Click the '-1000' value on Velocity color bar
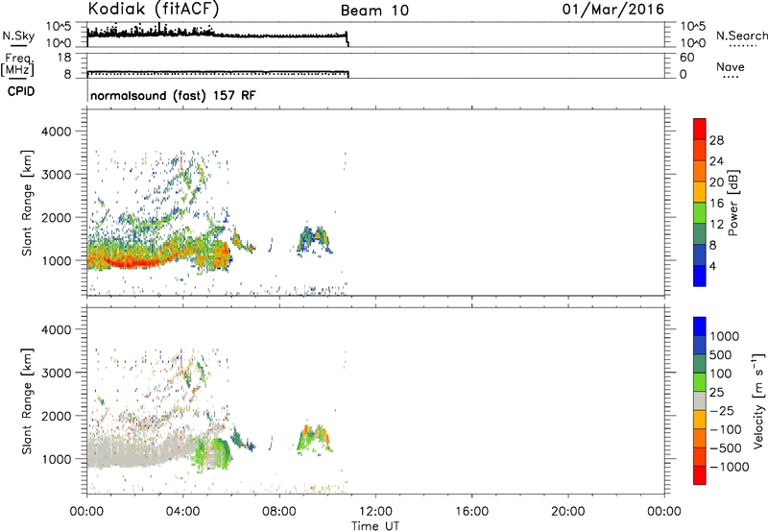The width and height of the screenshot is (768, 532). coord(729,467)
